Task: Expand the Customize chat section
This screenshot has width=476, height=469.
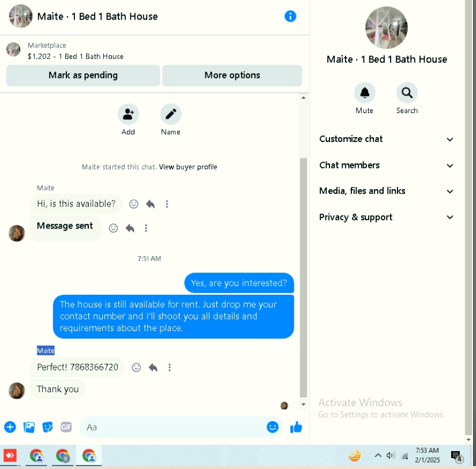Action: [x=386, y=139]
